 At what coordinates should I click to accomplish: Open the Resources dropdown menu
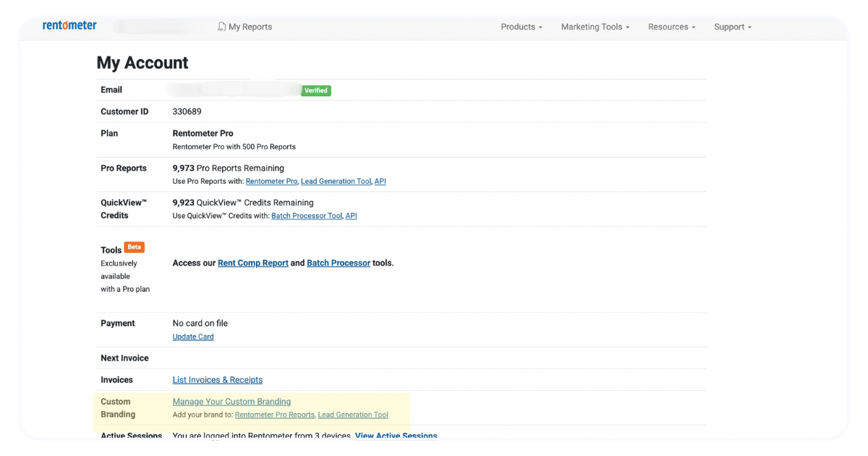coord(671,27)
